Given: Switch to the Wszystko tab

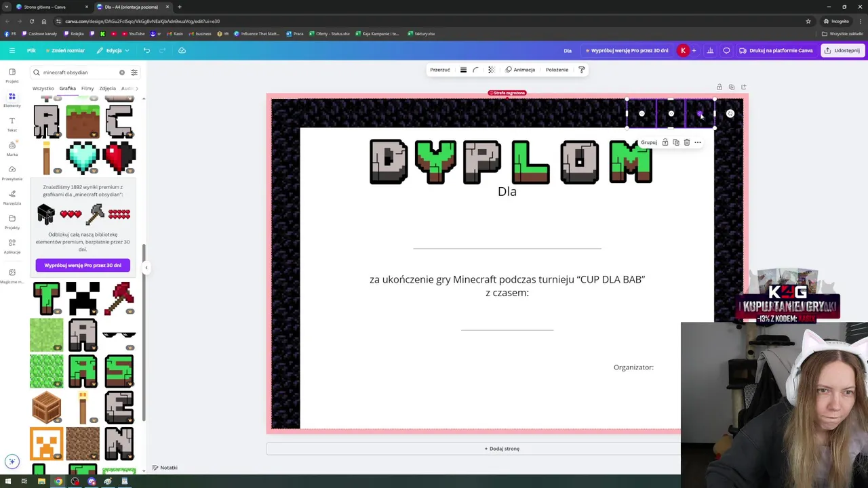Looking at the screenshot, I should (43, 88).
